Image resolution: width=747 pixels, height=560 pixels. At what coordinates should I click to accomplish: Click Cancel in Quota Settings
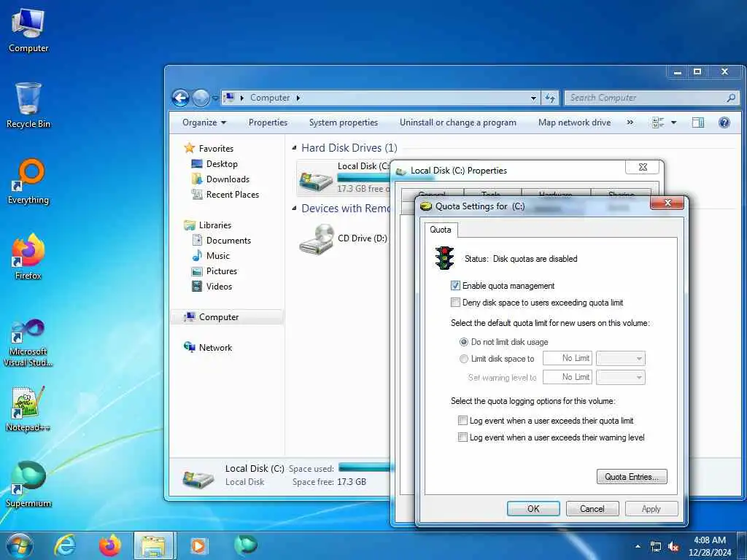coord(592,508)
